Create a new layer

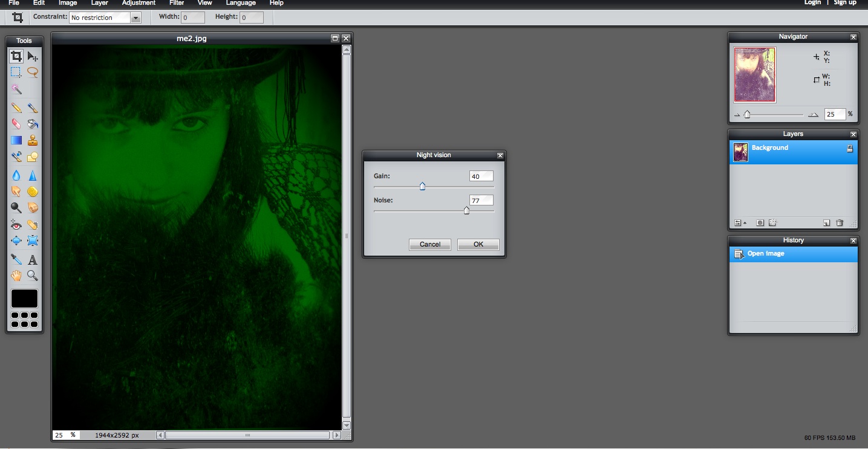tap(826, 223)
